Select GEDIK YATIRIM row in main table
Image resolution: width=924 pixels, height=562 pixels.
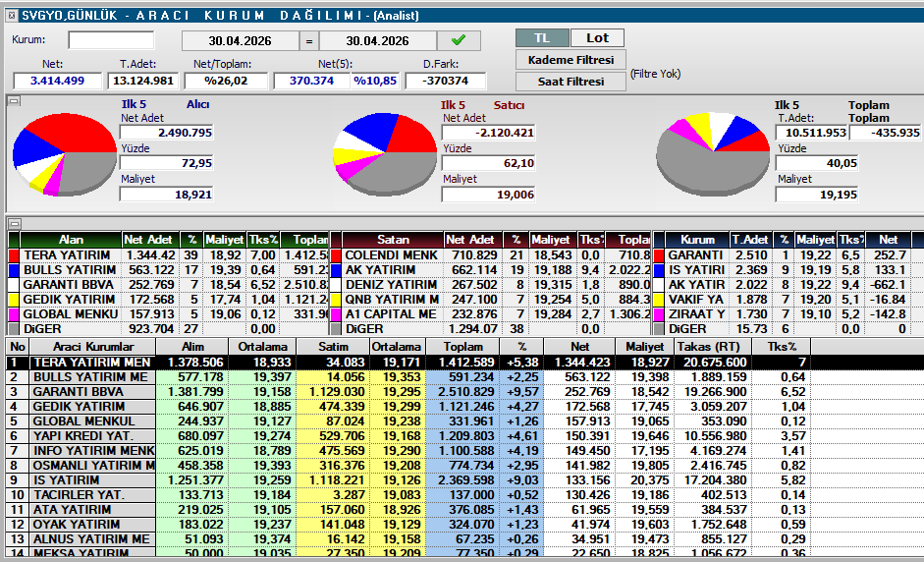[465, 407]
